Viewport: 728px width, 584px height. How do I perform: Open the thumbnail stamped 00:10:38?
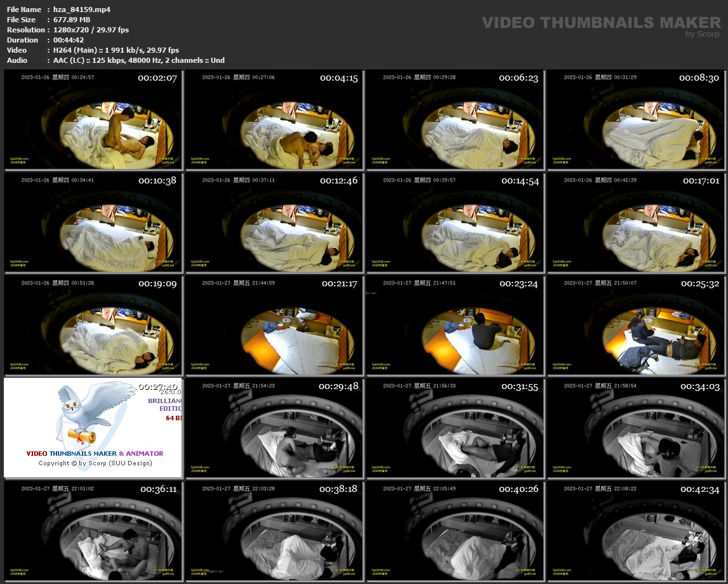[x=93, y=222]
